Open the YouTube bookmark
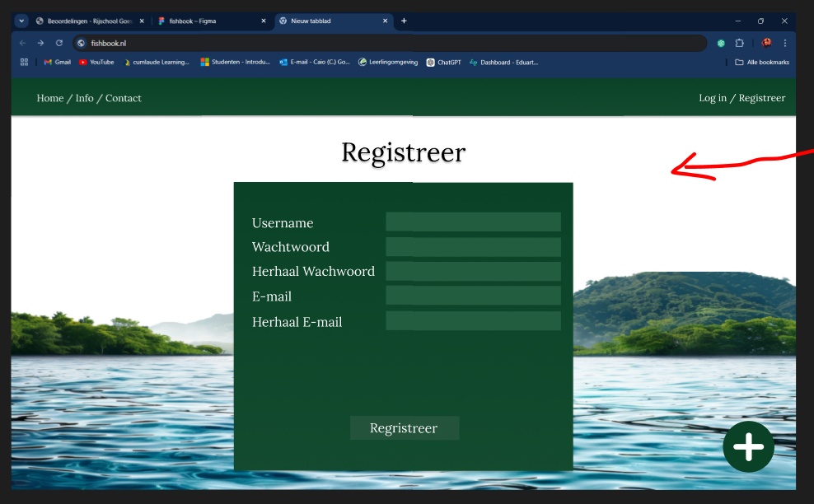 (96, 62)
